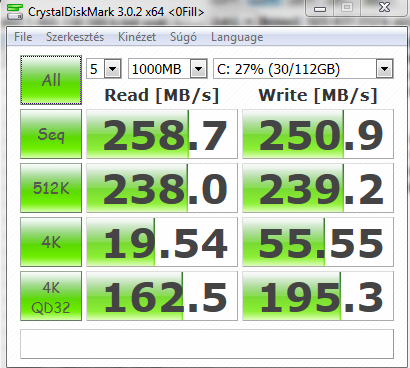Open the Súgó menu
The image size is (410, 368).
183,37
